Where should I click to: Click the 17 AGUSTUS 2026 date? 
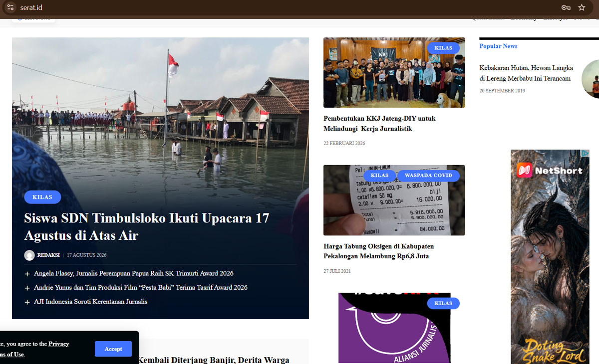point(87,255)
